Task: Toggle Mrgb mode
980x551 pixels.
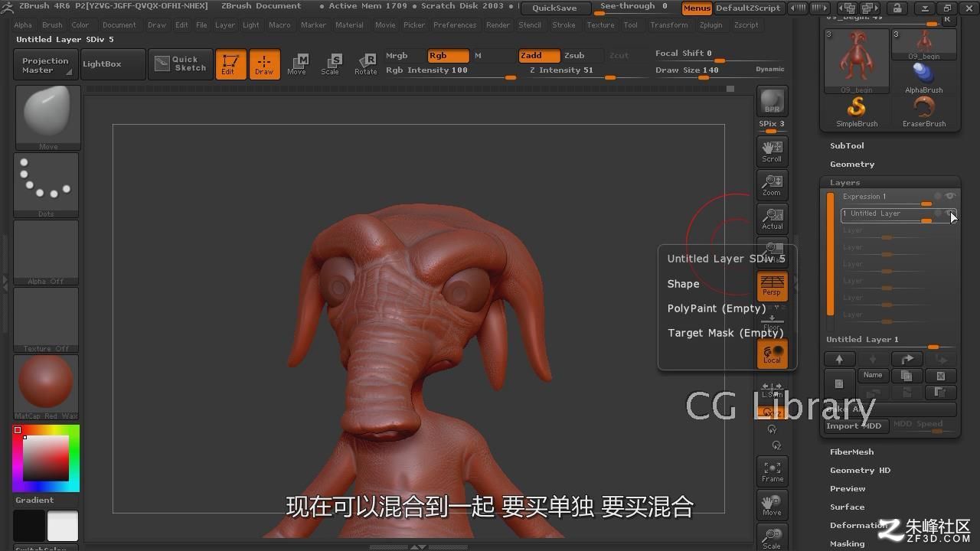Action: coord(404,56)
